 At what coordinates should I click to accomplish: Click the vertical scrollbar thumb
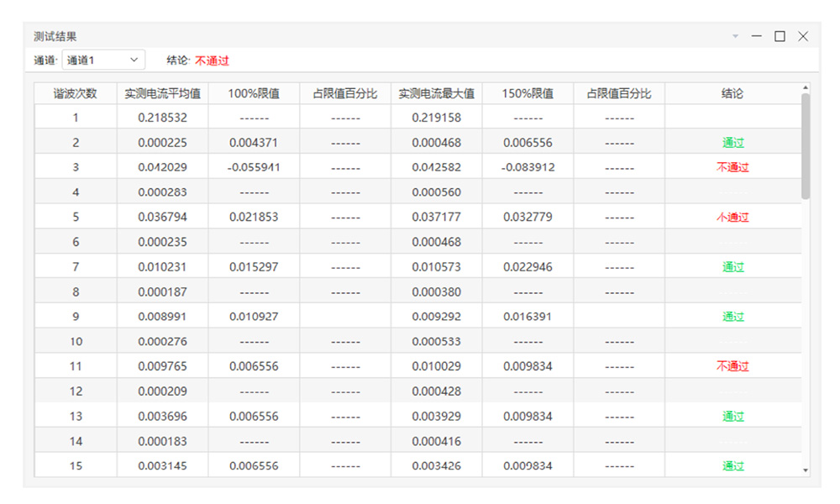806,146
